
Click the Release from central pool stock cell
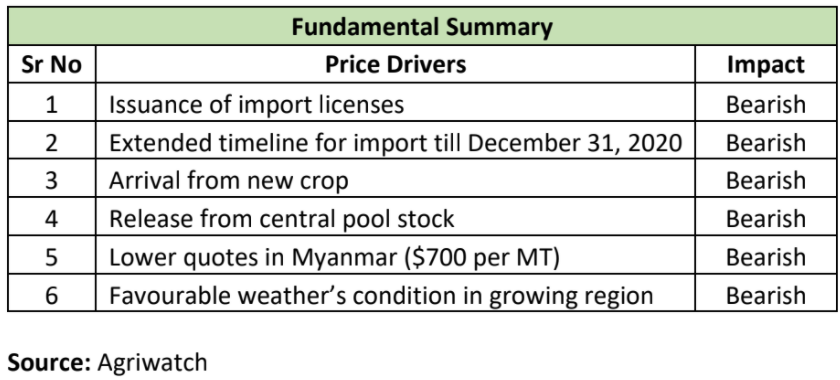tap(395, 217)
